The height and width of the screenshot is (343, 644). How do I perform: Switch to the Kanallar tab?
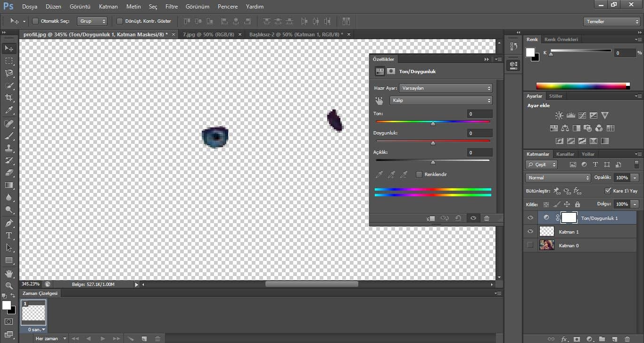point(565,154)
